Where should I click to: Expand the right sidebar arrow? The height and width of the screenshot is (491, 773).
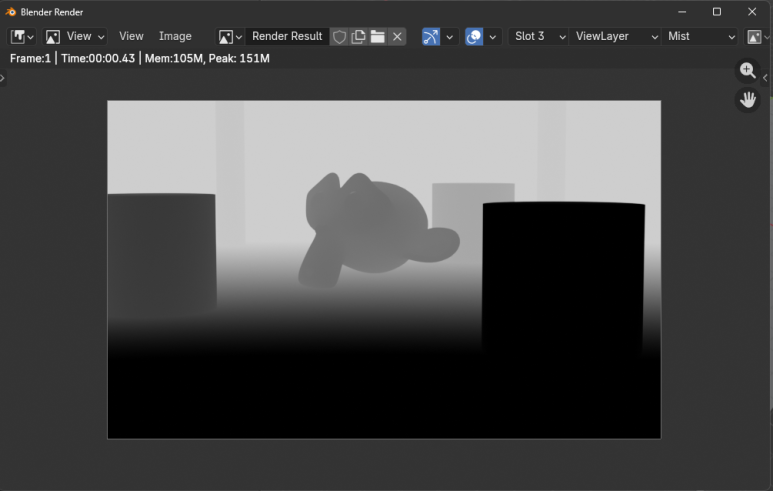765,78
